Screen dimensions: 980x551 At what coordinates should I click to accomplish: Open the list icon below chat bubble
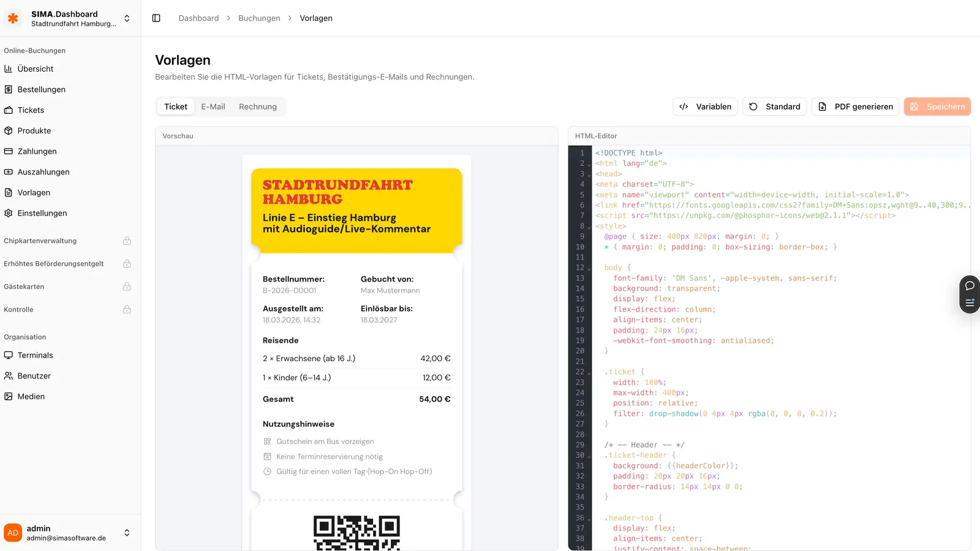point(970,302)
